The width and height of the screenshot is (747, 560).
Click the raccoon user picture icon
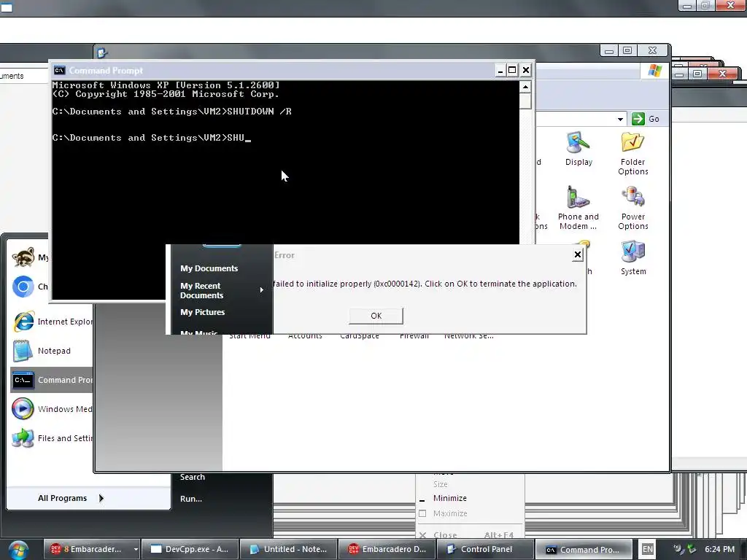(x=23, y=257)
